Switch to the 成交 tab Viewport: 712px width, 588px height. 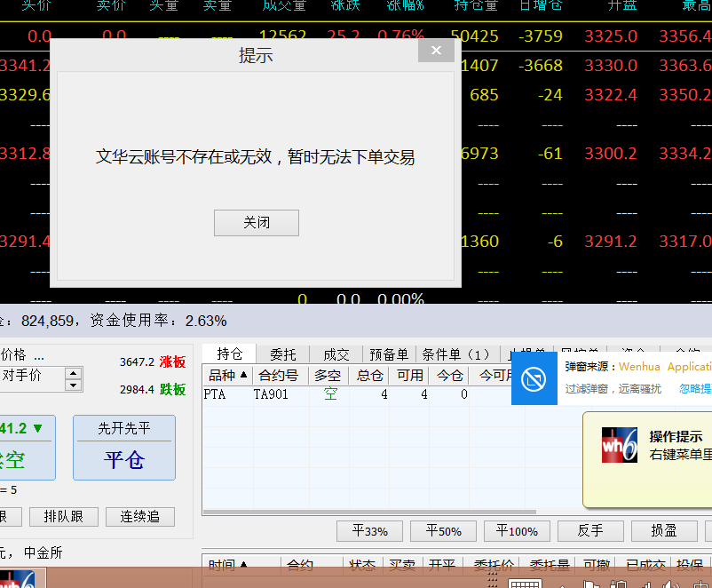tap(336, 354)
